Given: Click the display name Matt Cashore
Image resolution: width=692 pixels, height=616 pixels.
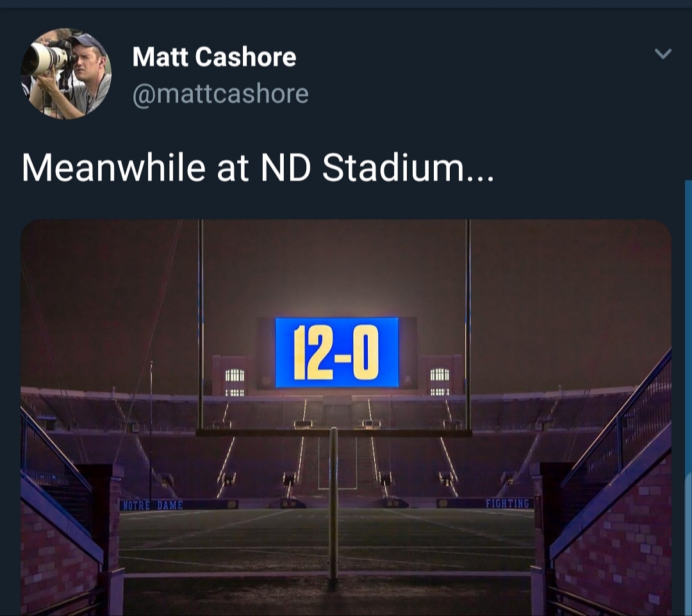Looking at the screenshot, I should tap(214, 56).
